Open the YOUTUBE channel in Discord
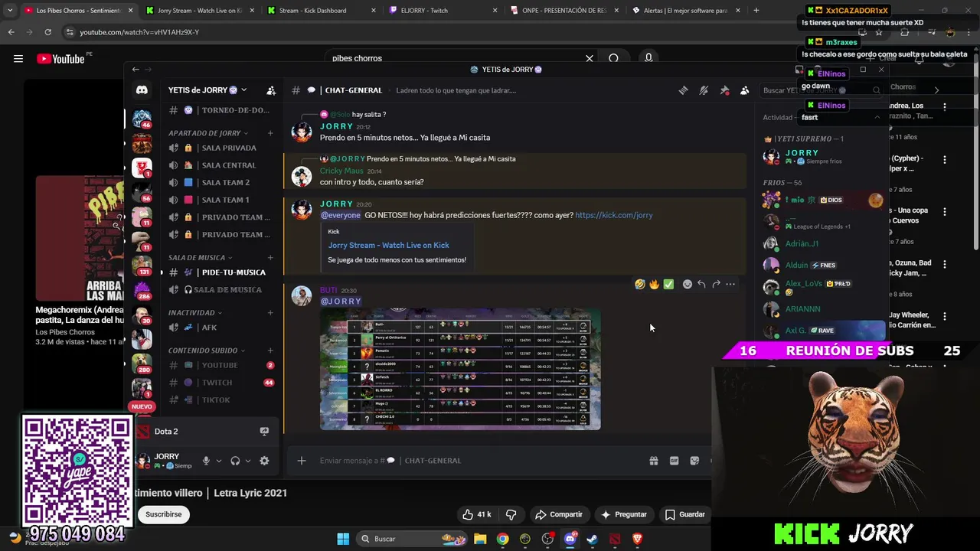This screenshot has width=980, height=551. click(221, 365)
